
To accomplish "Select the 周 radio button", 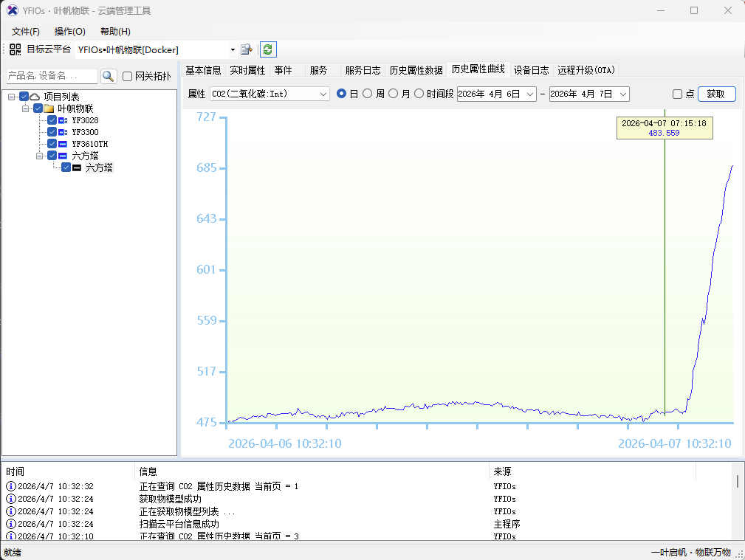I will point(368,94).
